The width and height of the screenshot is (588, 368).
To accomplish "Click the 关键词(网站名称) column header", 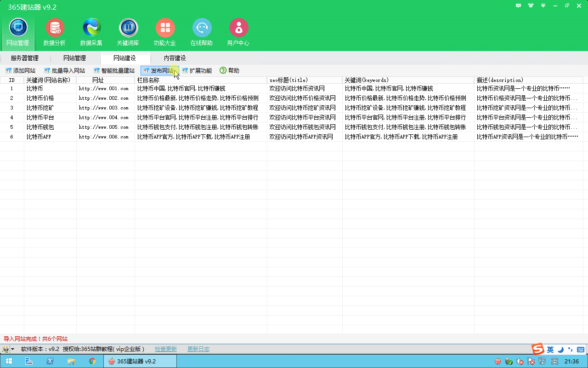I will (50, 80).
